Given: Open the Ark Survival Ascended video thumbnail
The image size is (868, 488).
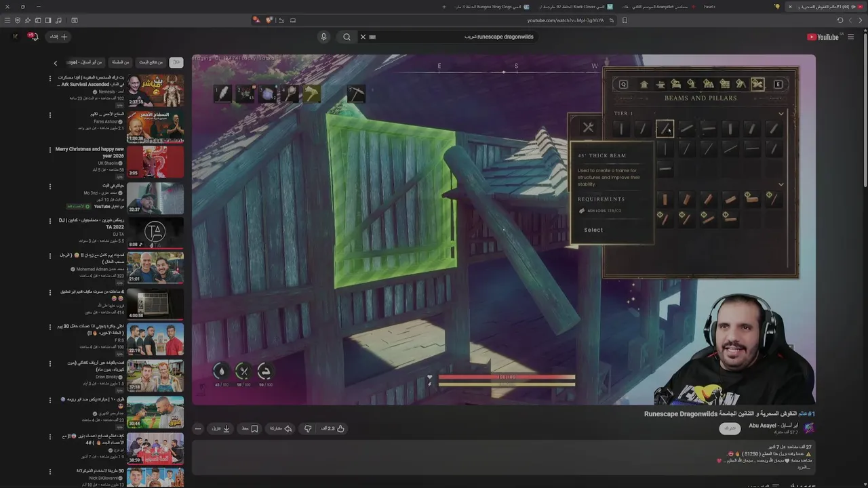Looking at the screenshot, I should click(155, 90).
